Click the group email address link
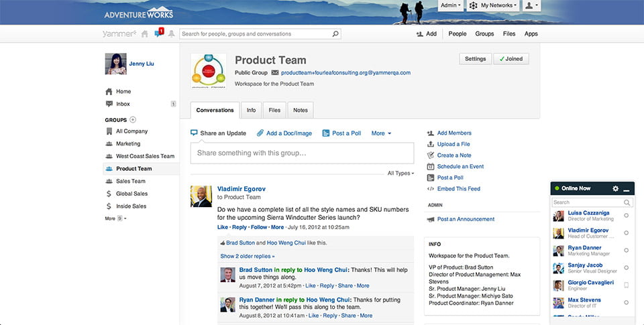644x325 pixels. pos(345,72)
